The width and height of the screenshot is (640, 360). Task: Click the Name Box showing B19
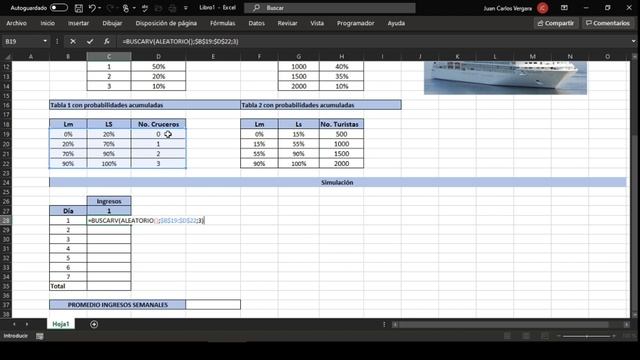pos(21,41)
